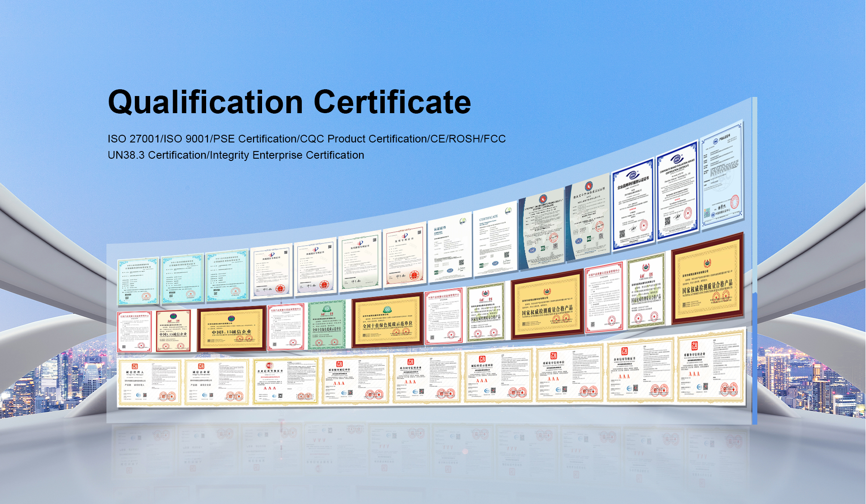Click the "Qualification Certificate" heading
This screenshot has height=504, width=866.
point(289,102)
